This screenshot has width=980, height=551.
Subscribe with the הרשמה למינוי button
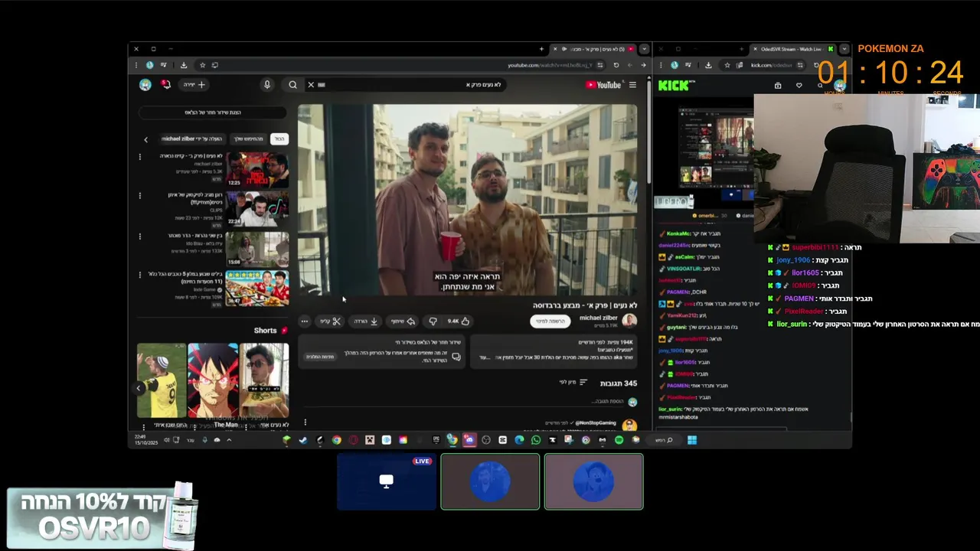pos(550,321)
